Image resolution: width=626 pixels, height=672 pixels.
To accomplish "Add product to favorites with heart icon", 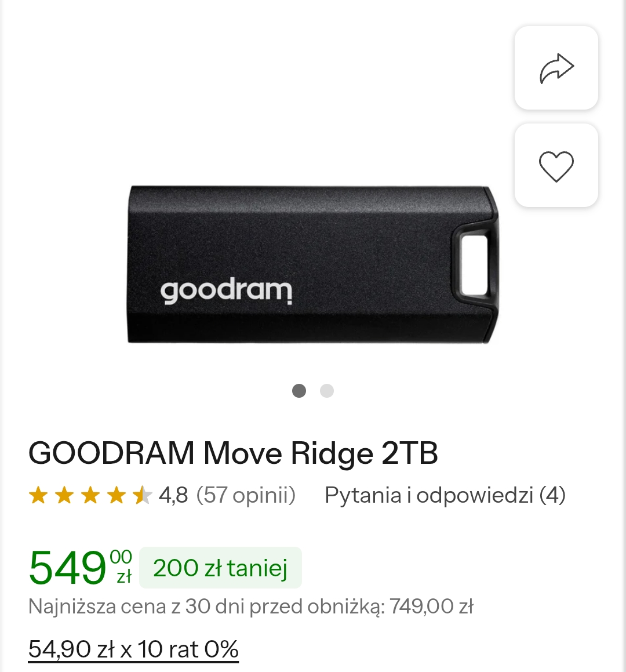I will [556, 166].
